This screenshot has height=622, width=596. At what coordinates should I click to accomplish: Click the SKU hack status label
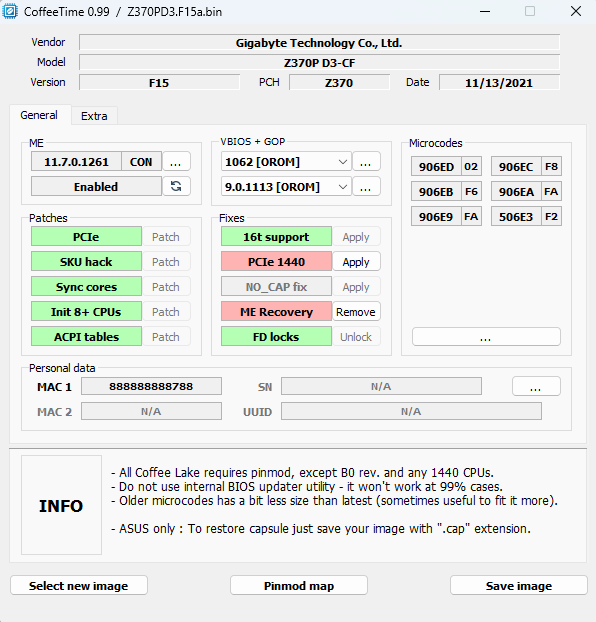86,262
